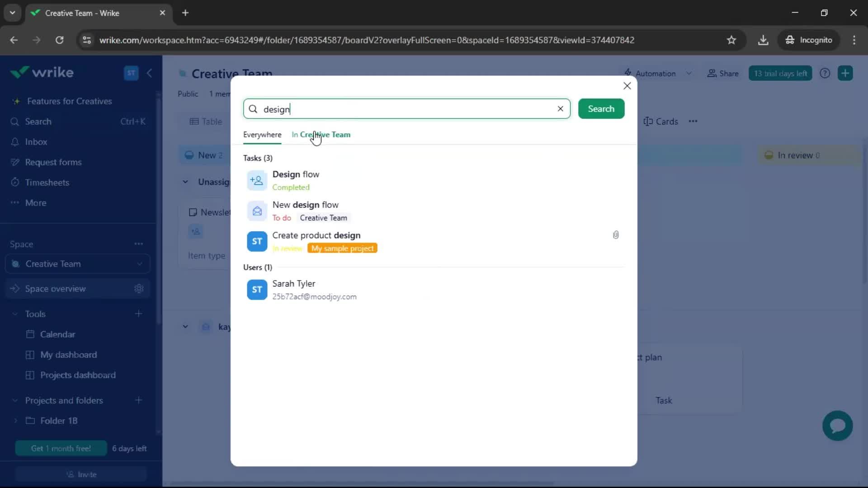Open browser downloads icon
The width and height of the screenshot is (868, 488).
tap(763, 40)
